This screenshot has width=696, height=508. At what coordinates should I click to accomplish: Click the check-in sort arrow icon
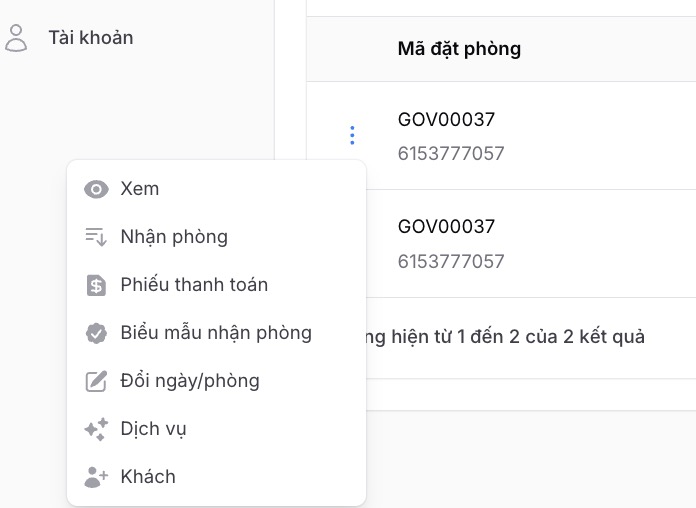click(x=96, y=237)
